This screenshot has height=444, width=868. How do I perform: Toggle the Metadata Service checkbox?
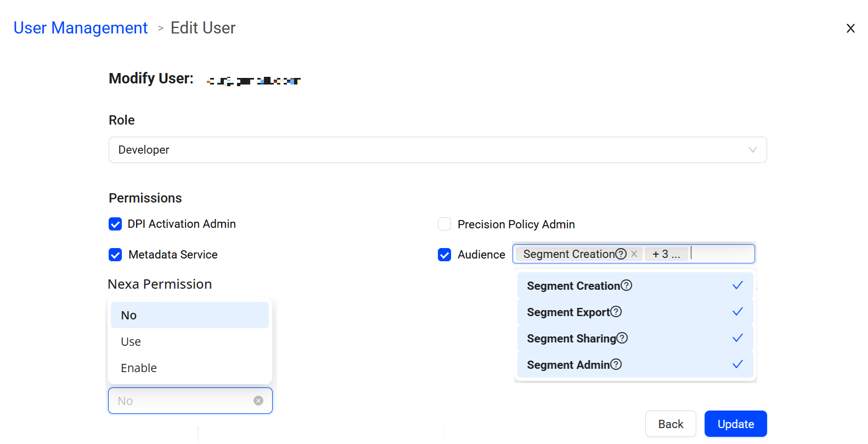coord(115,255)
